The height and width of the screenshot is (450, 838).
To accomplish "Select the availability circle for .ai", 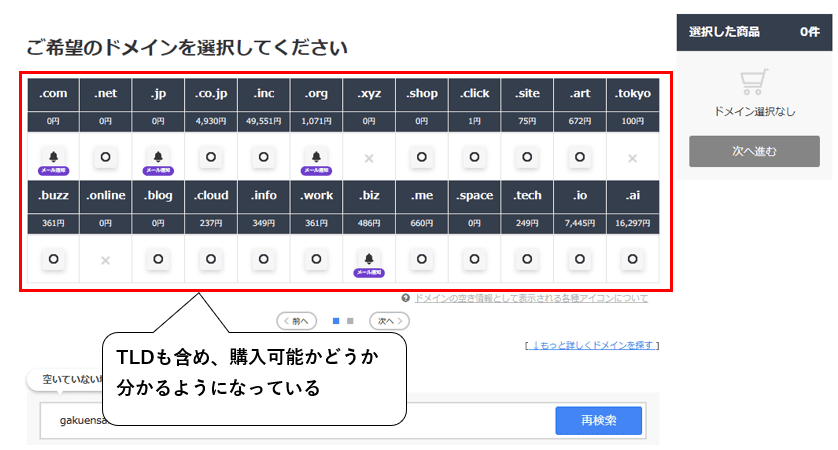I will (x=632, y=259).
